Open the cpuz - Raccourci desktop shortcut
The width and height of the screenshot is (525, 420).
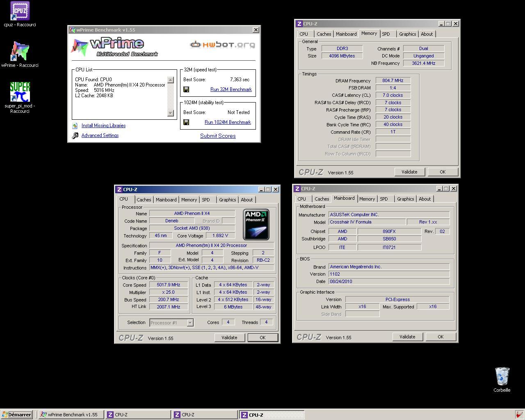20,11
